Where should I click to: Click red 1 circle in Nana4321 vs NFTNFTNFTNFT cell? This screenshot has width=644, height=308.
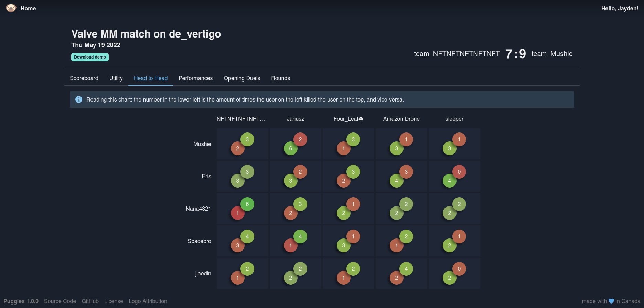(237, 213)
